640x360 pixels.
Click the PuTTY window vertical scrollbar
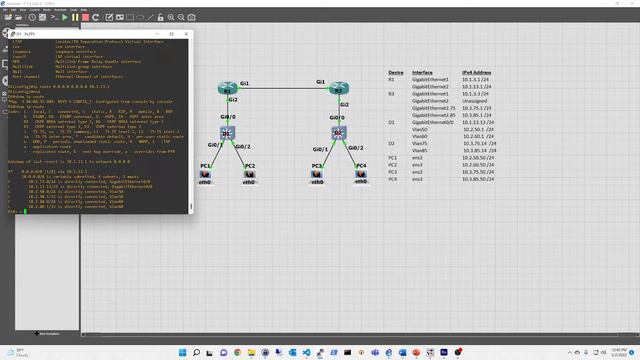[191, 126]
